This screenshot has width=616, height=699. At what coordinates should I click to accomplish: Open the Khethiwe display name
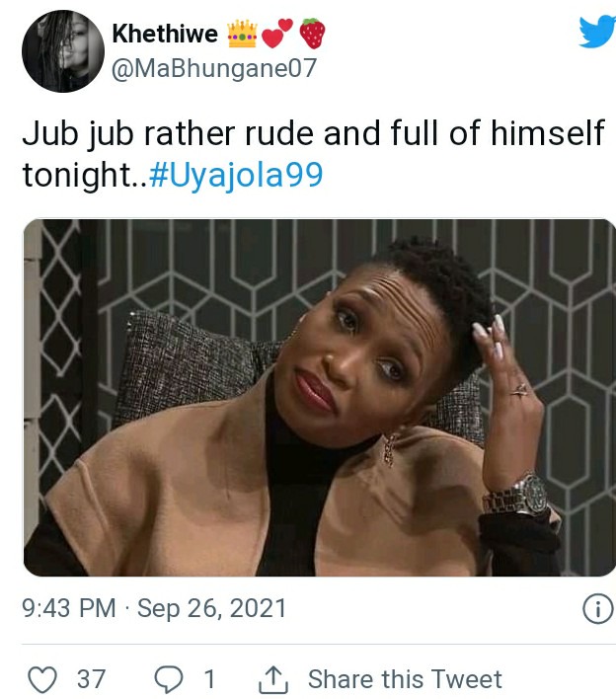click(x=165, y=34)
